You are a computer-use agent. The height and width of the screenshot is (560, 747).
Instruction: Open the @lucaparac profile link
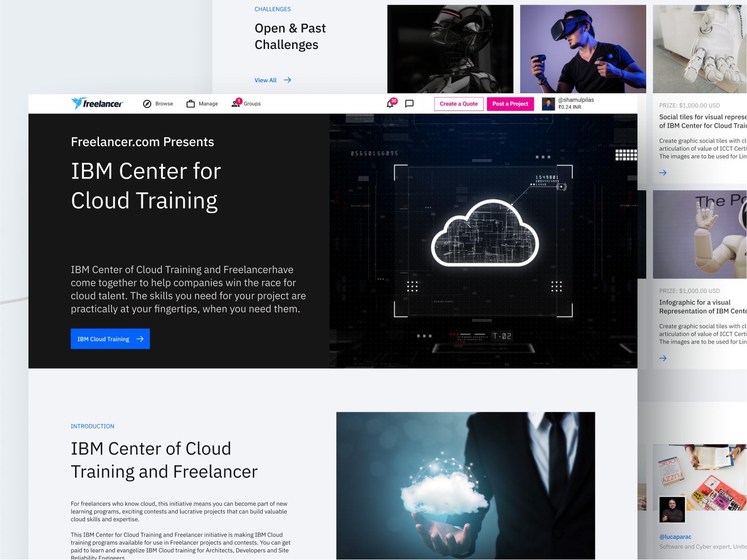point(675,537)
